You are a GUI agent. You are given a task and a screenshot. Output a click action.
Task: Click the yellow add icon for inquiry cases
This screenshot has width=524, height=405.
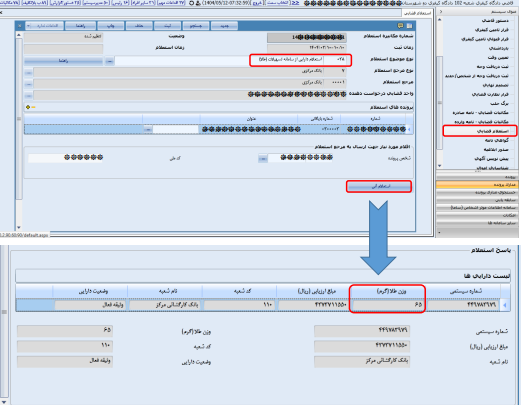(x=28, y=107)
